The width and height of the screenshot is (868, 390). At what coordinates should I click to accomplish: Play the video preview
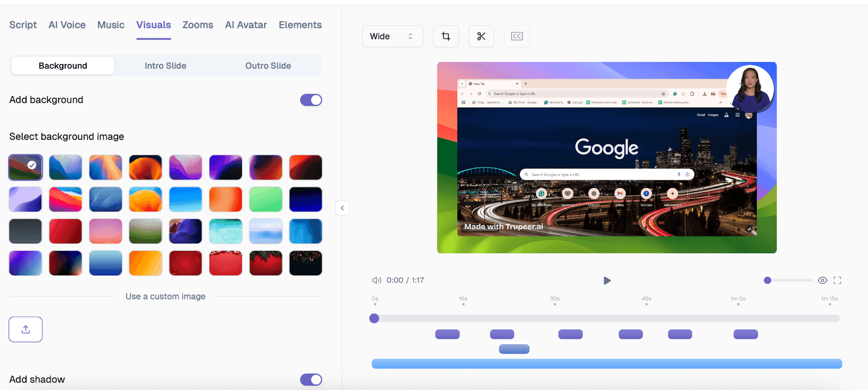[607, 280]
